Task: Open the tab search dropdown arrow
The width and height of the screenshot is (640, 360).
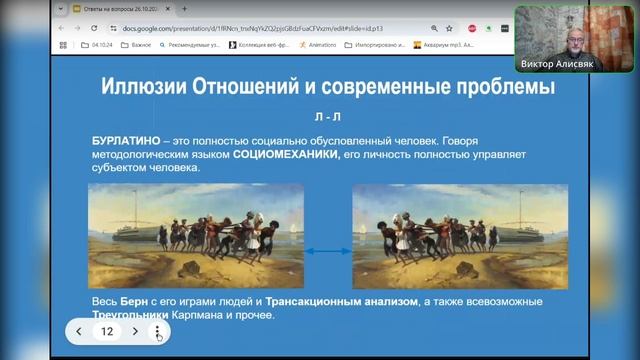Action: 61,9
